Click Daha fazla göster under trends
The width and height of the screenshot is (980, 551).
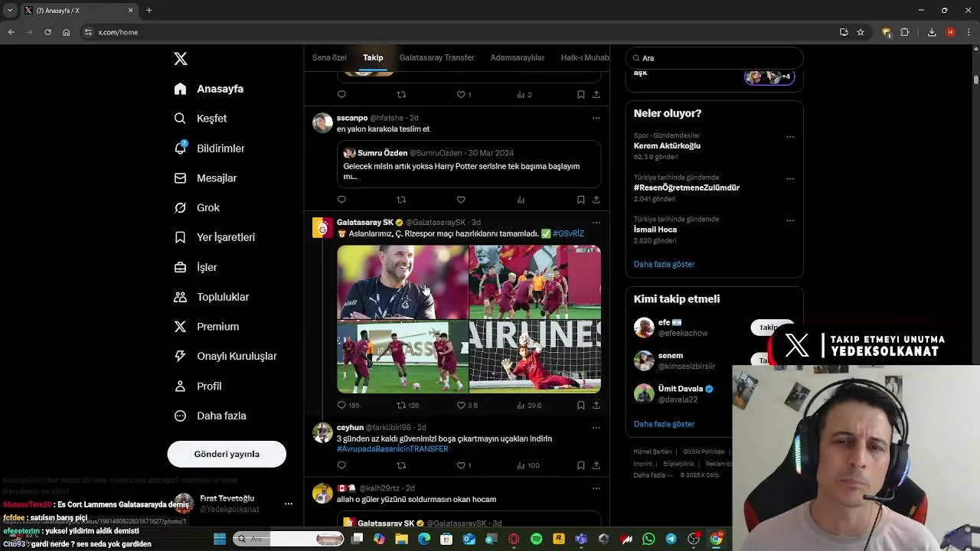tap(664, 264)
